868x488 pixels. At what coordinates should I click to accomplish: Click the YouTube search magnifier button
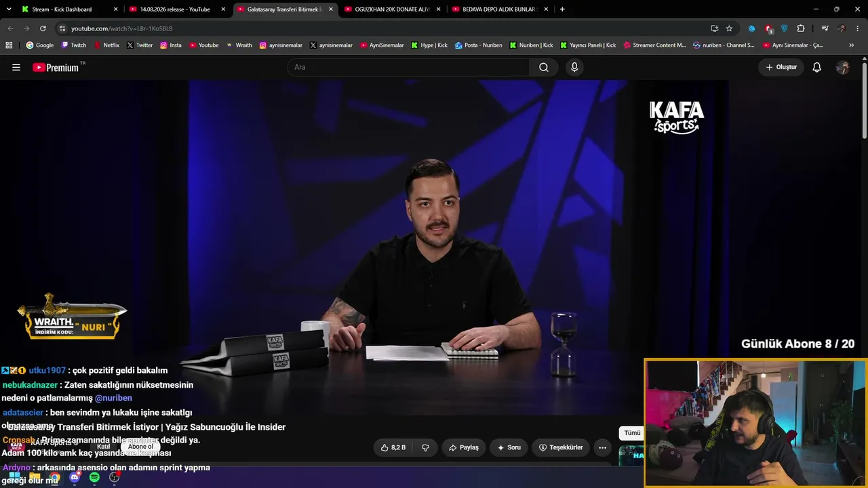544,67
